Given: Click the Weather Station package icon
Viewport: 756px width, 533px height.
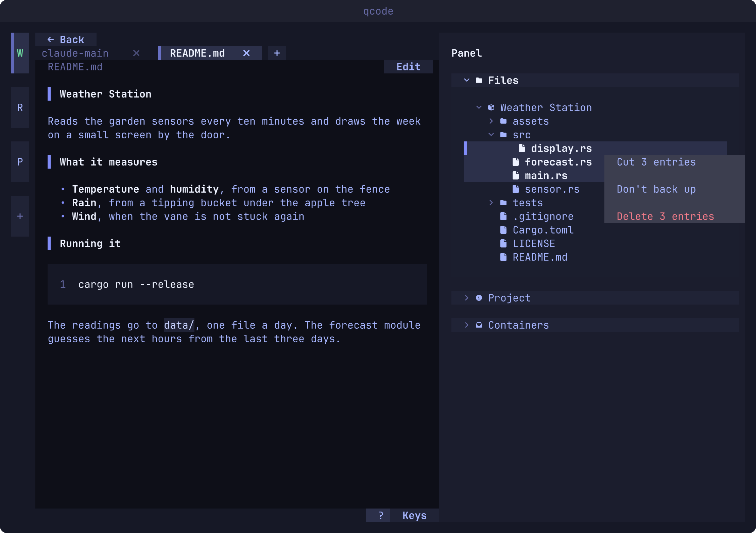Looking at the screenshot, I should (x=491, y=107).
